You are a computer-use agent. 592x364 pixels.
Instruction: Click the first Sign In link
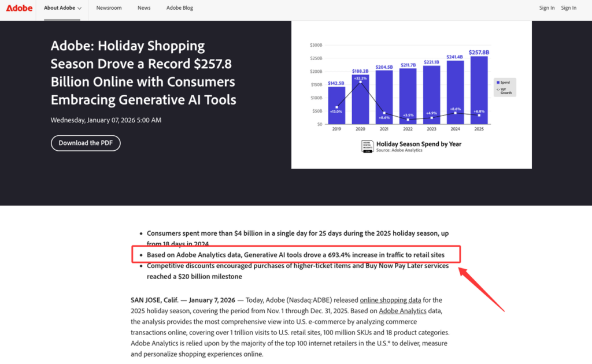(547, 8)
